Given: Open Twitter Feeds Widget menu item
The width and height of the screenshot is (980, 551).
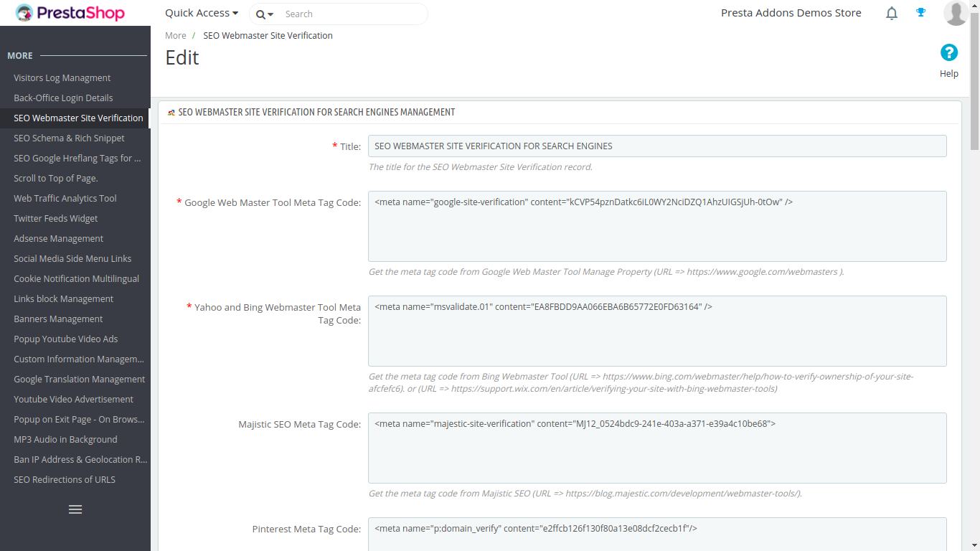Looking at the screenshot, I should (75, 218).
